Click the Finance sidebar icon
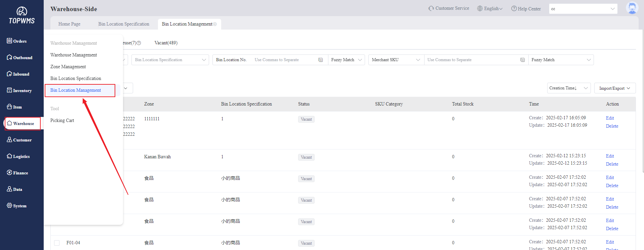644x250 pixels. click(x=9, y=172)
